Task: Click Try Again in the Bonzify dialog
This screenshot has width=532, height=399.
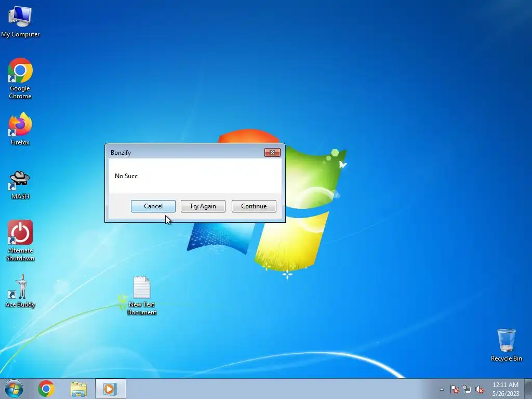Action: [203, 206]
